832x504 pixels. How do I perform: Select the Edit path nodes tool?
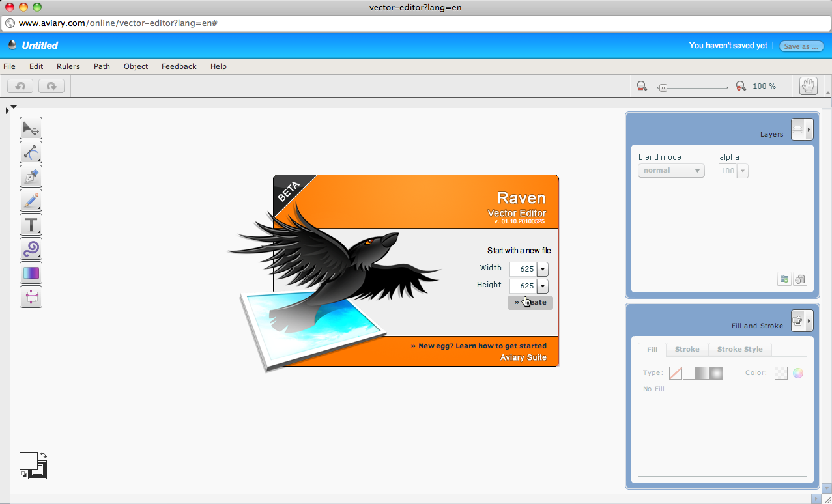[x=31, y=152]
